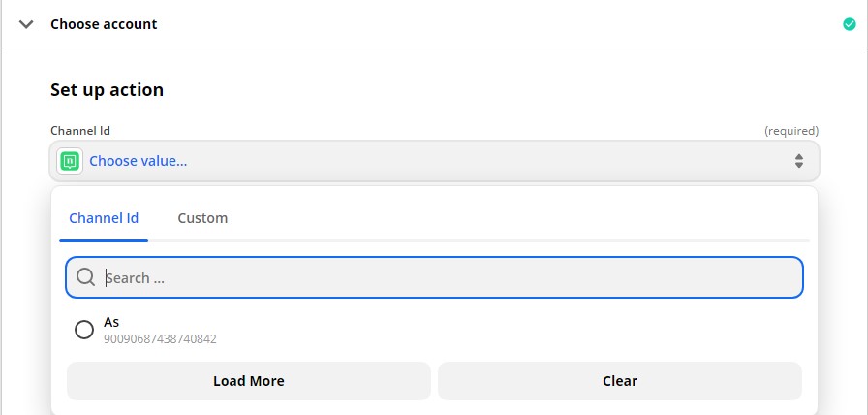Click the Load More button
This screenshot has height=415, width=868.
coord(249,381)
